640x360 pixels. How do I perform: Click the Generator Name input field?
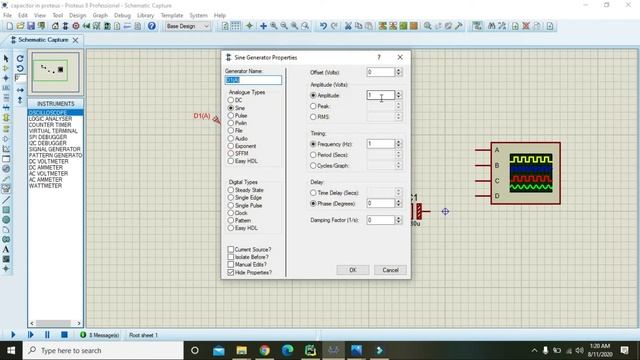tap(253, 80)
